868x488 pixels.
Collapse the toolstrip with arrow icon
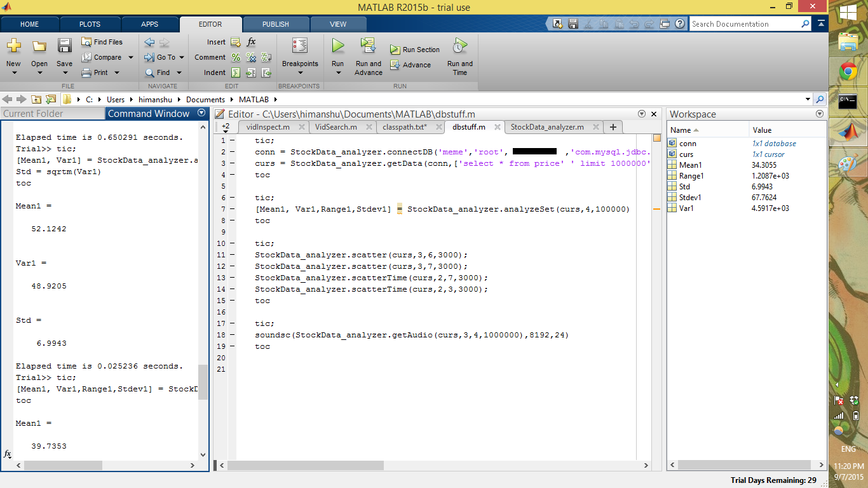tap(820, 24)
